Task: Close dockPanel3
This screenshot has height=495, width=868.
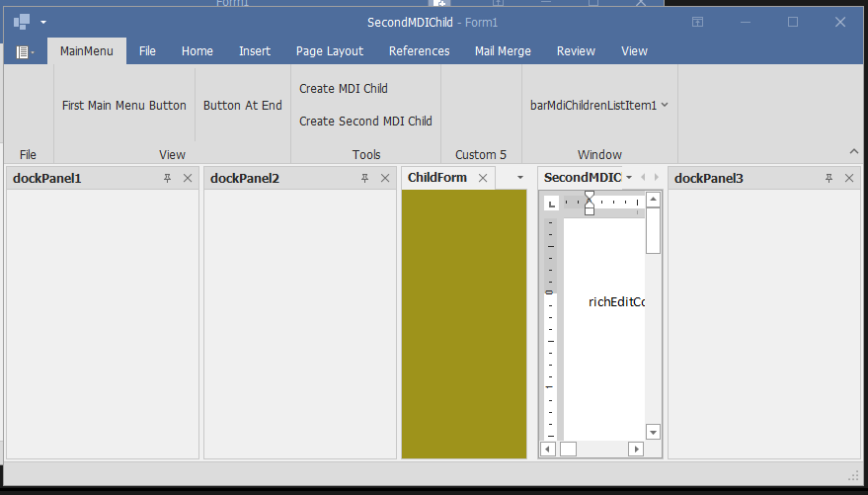Action: (849, 178)
